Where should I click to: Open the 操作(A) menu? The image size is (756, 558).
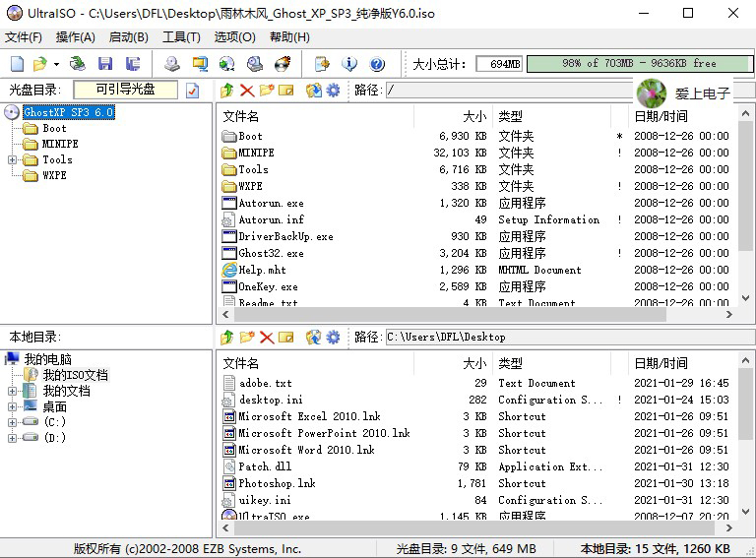tap(75, 37)
